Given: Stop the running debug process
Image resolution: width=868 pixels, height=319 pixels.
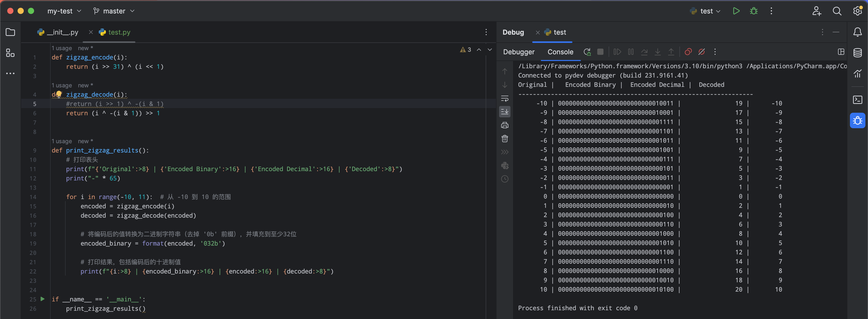Looking at the screenshot, I should 600,52.
